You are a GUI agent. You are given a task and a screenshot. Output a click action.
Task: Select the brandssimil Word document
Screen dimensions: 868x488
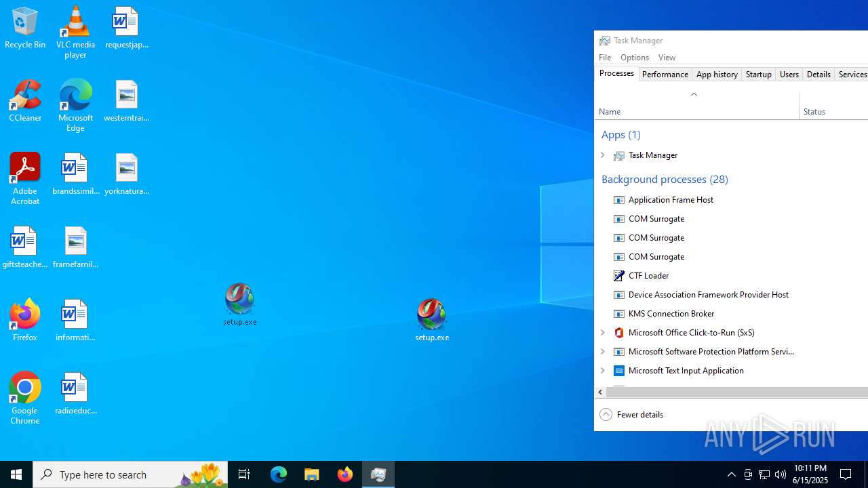click(x=75, y=174)
